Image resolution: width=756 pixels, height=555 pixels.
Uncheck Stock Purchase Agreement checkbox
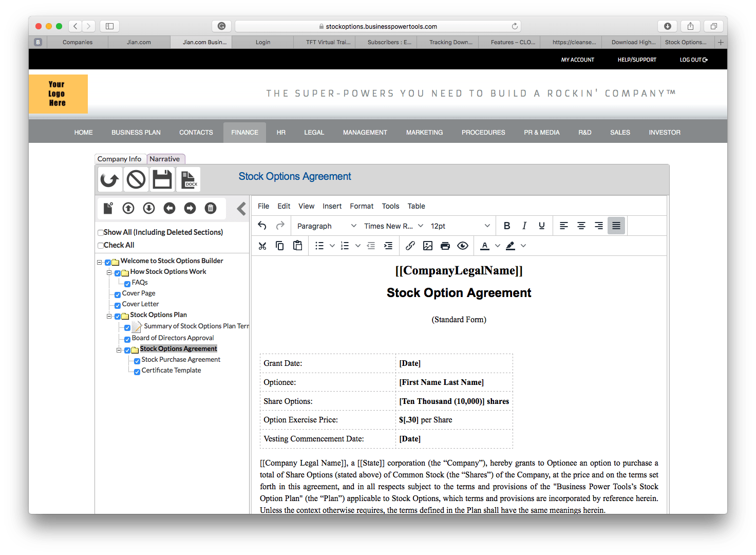click(137, 361)
